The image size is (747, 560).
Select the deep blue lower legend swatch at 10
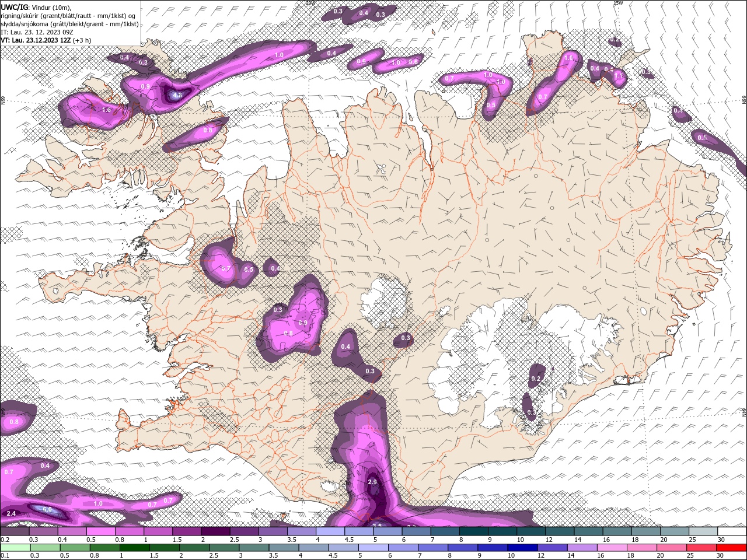coord(522,547)
